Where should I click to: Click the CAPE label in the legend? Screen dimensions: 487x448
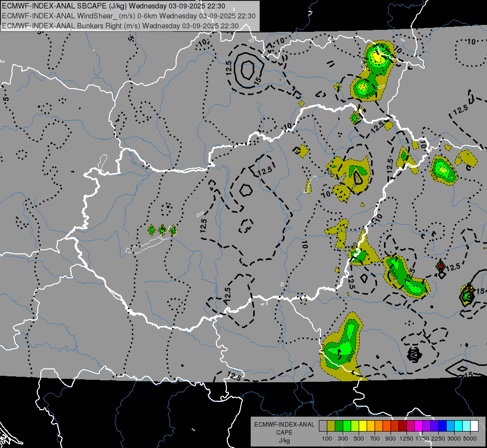284,433
